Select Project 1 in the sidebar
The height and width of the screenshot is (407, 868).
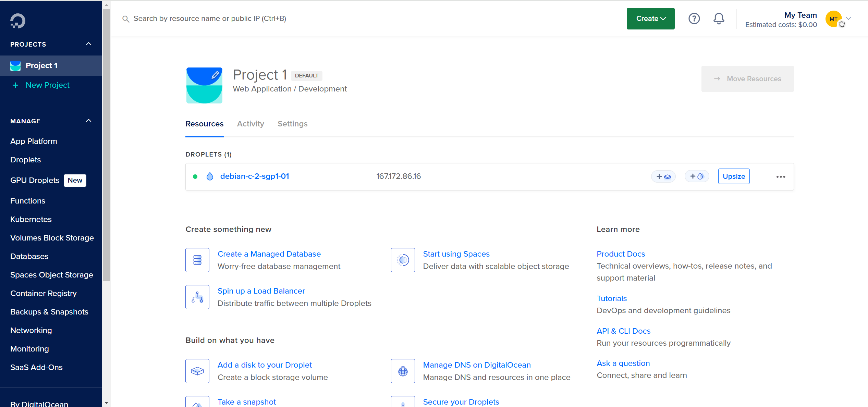tap(51, 65)
